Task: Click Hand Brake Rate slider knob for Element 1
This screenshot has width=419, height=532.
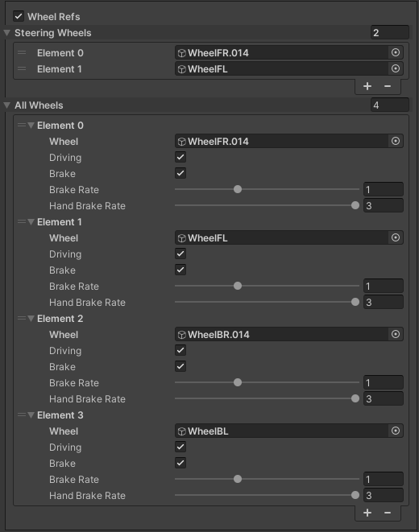Action: (x=355, y=302)
